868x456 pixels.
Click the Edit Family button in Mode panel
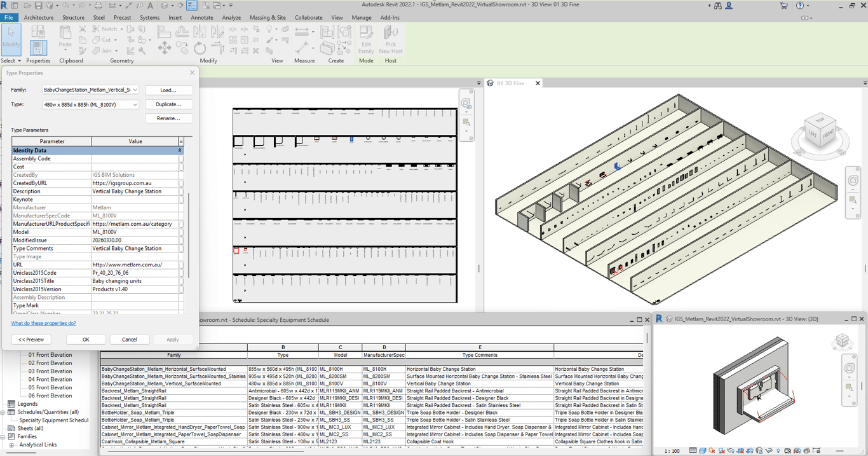(x=366, y=39)
